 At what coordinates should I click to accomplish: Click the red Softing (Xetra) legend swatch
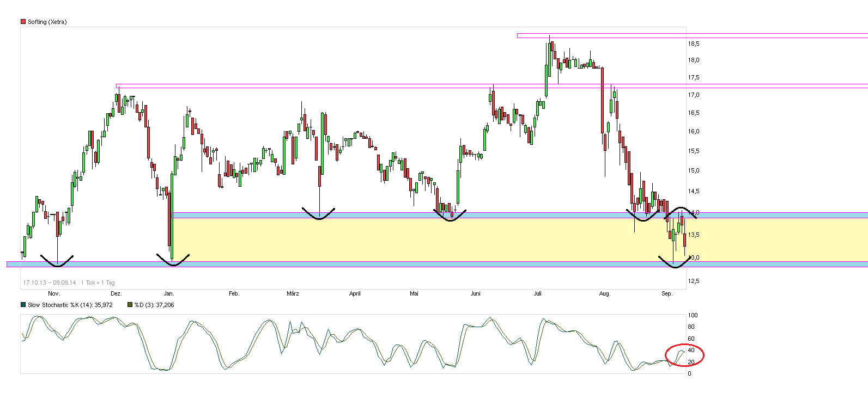pos(23,22)
